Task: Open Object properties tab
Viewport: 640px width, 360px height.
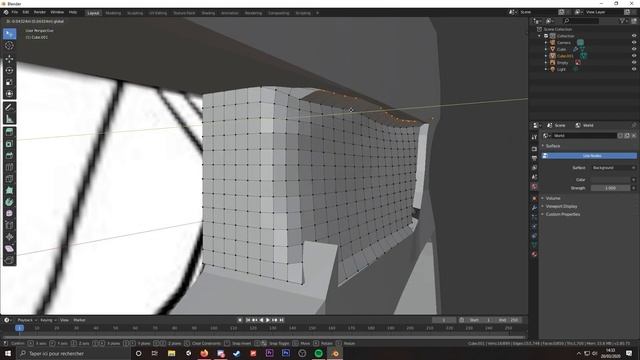Action: pyautogui.click(x=534, y=198)
